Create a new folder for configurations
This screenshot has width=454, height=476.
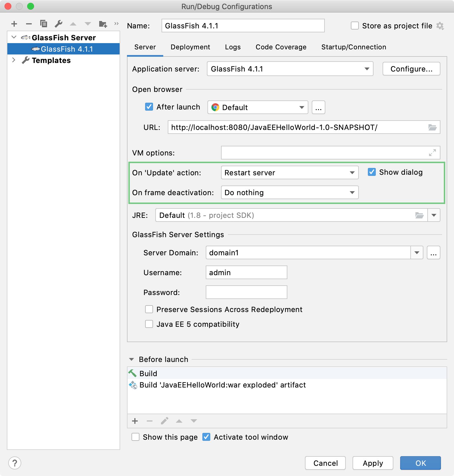pos(103,24)
